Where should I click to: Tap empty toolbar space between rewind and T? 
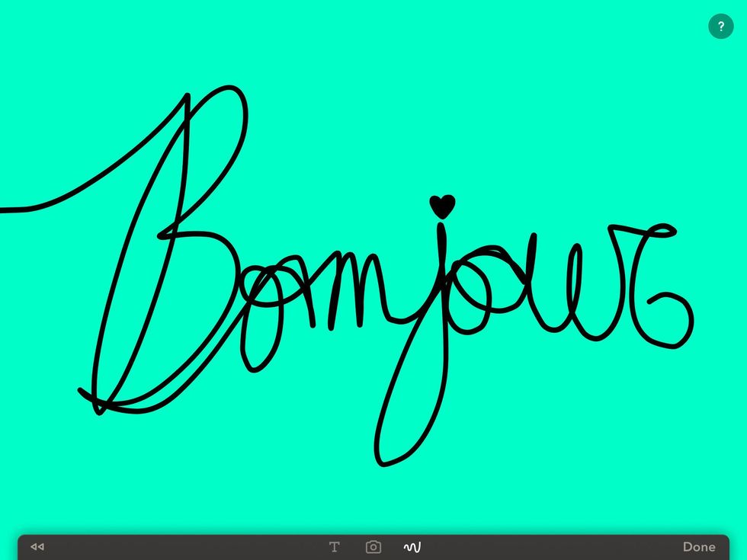183,546
